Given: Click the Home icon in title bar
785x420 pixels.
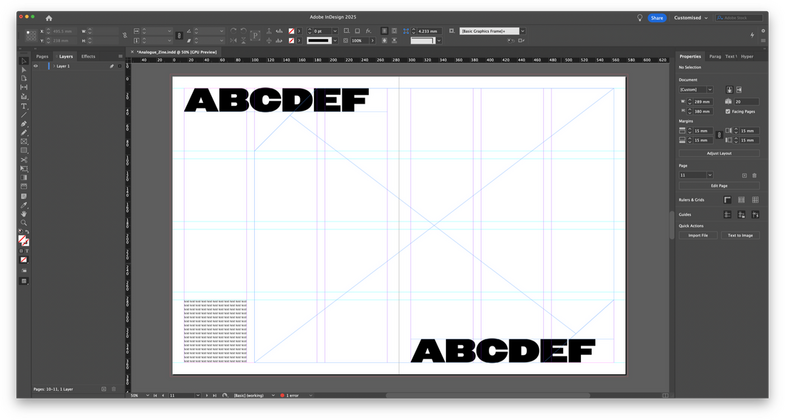Looking at the screenshot, I should click(49, 18).
